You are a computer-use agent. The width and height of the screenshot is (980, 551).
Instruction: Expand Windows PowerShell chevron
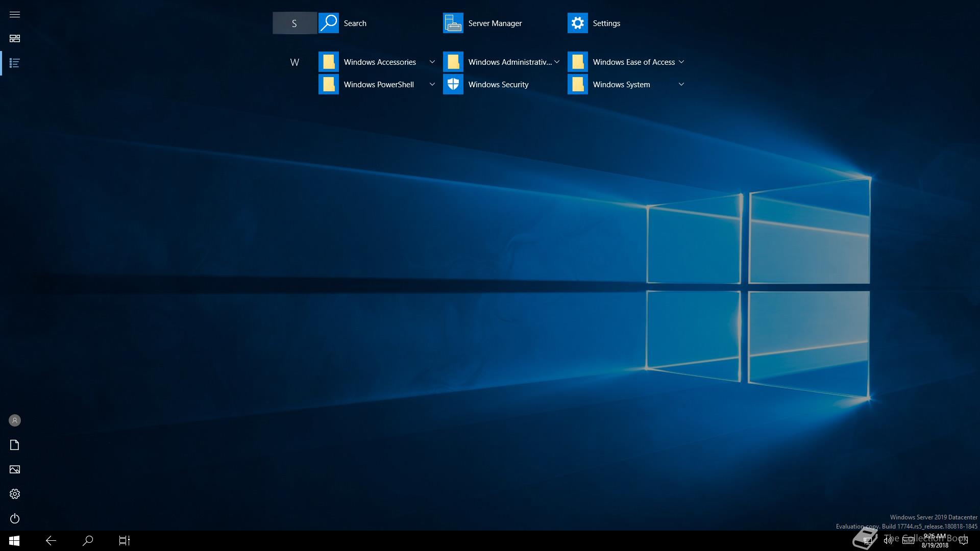point(432,84)
